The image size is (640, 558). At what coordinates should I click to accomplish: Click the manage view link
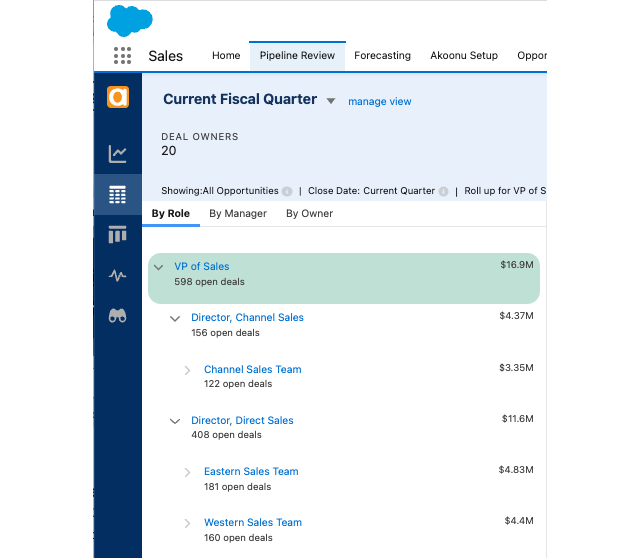(380, 102)
